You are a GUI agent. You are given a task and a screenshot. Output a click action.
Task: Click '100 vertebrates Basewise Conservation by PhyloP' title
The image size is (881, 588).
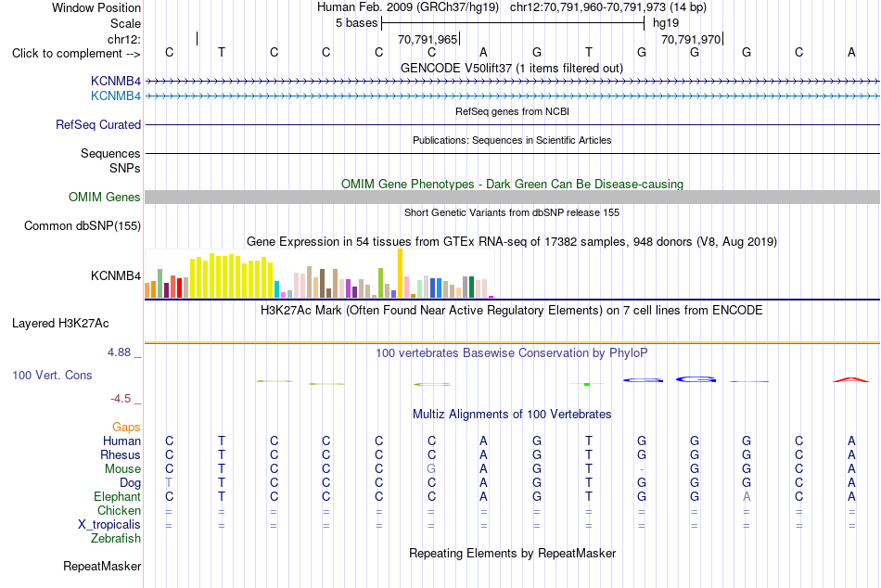(x=512, y=353)
